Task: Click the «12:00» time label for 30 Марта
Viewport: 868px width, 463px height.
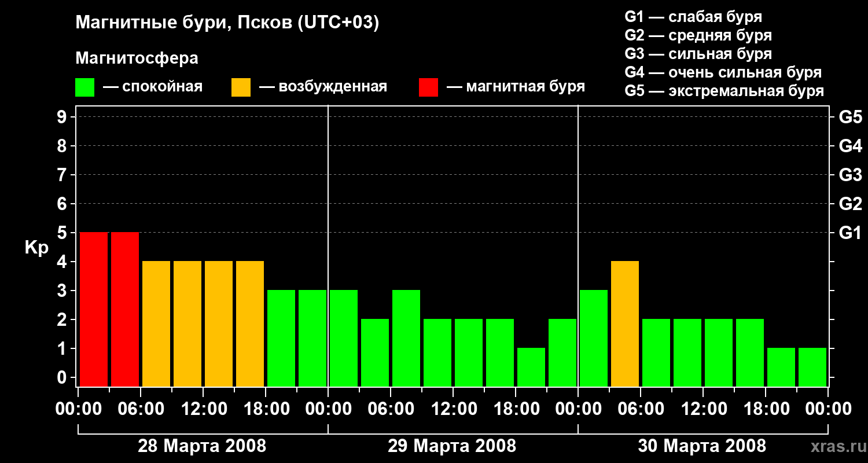Action: 703,409
